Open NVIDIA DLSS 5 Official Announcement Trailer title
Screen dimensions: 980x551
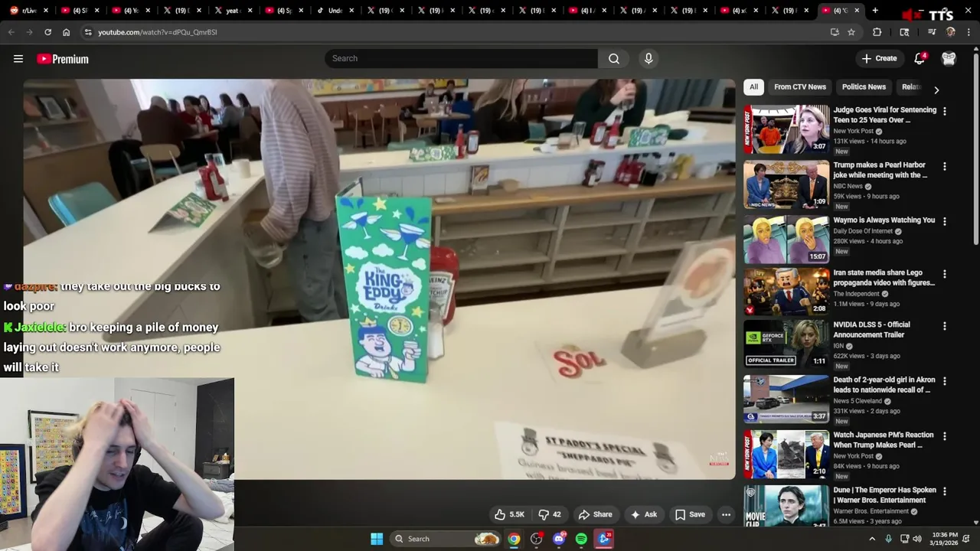[x=871, y=330]
